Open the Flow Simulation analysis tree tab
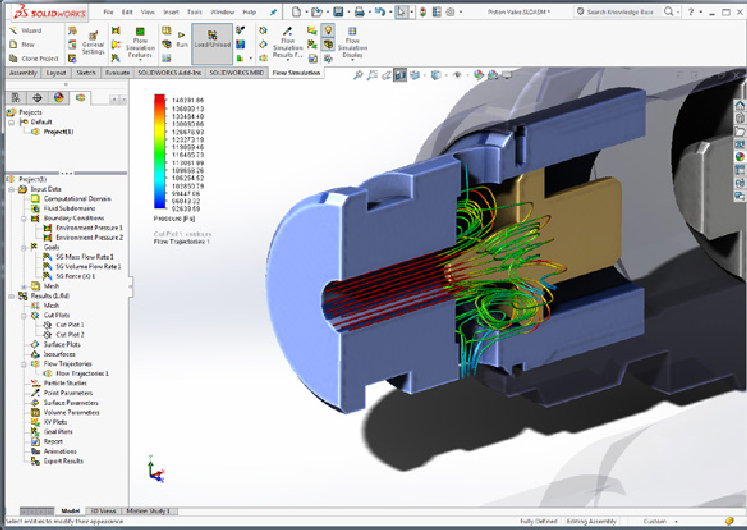Screen dimensions: 747x530 (x=81, y=98)
